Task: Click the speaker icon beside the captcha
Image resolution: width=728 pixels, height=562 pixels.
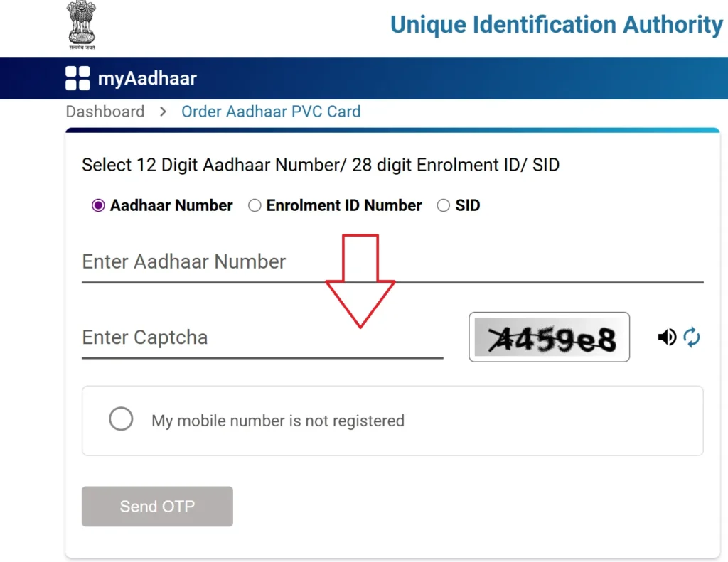Action: coord(667,337)
